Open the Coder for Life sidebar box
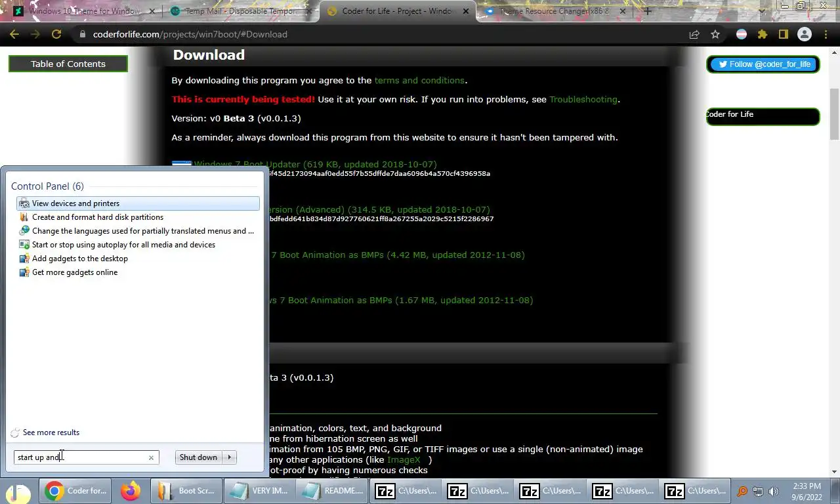The height and width of the screenshot is (504, 840). [763, 115]
